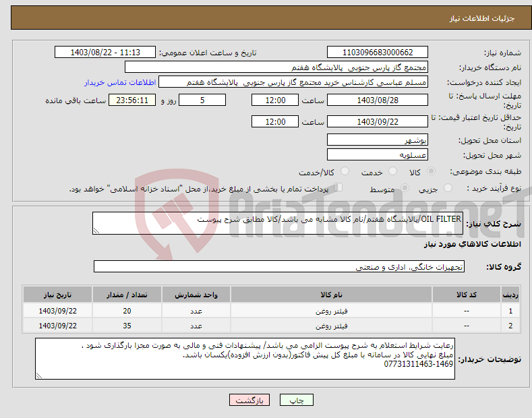Click the resize handle of buyer notes box
This screenshot has width=532, height=418.
tap(39, 376)
